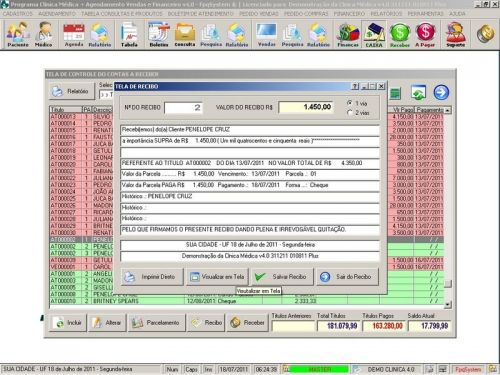Open the CAIXA cash register icon

click(x=374, y=34)
